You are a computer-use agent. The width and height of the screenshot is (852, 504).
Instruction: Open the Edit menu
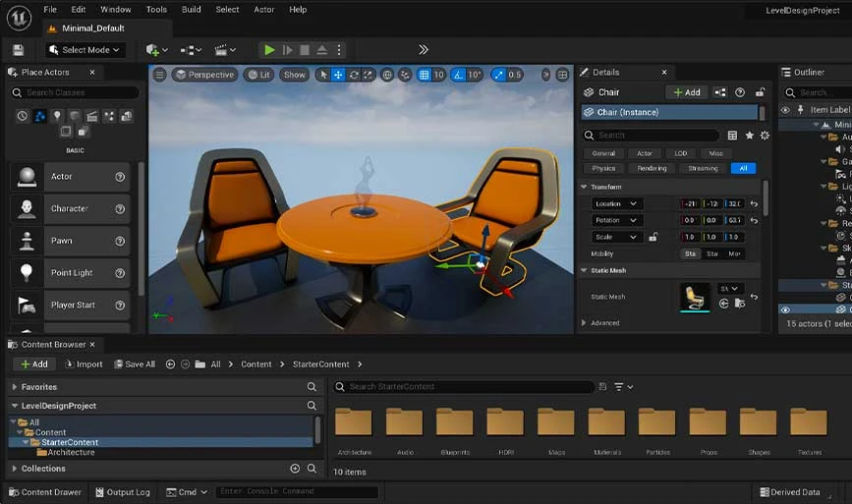coord(79,9)
